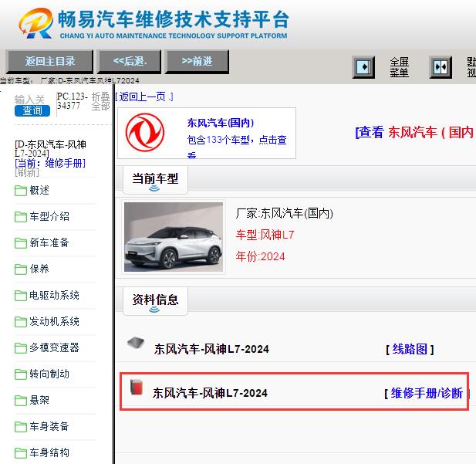Click the 当前：维修手册 link

tap(50, 163)
